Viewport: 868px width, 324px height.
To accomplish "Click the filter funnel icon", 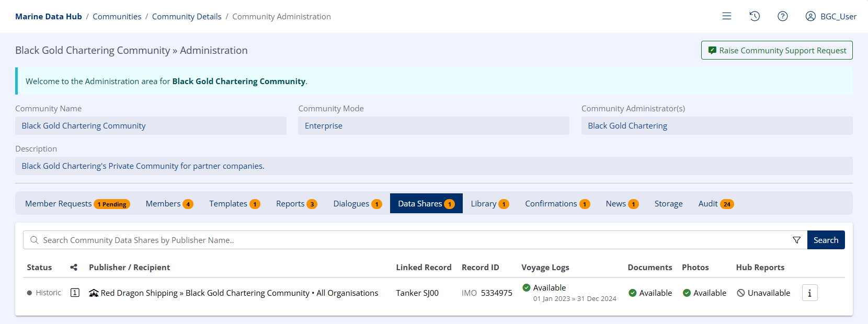I will 796,240.
